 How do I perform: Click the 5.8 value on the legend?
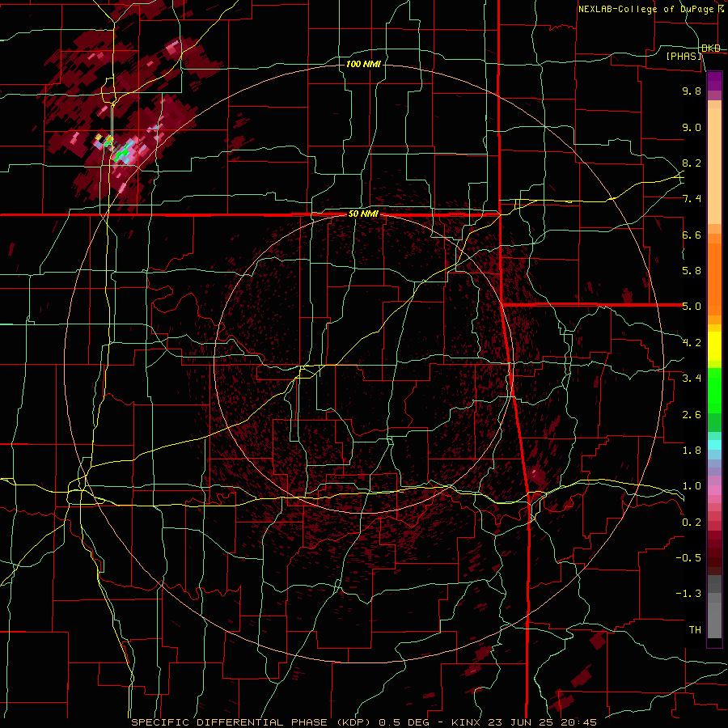pyautogui.click(x=692, y=271)
